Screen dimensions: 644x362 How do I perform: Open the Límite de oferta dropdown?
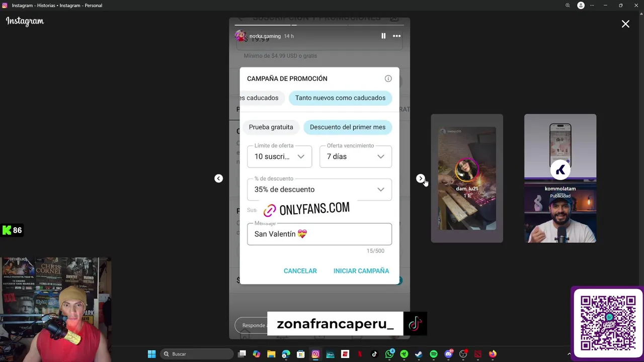[x=279, y=156]
